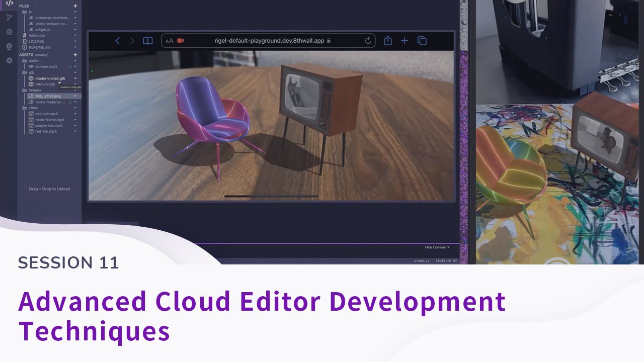Click the LICENSE document icon
The image size is (644, 362).
coord(25,41)
